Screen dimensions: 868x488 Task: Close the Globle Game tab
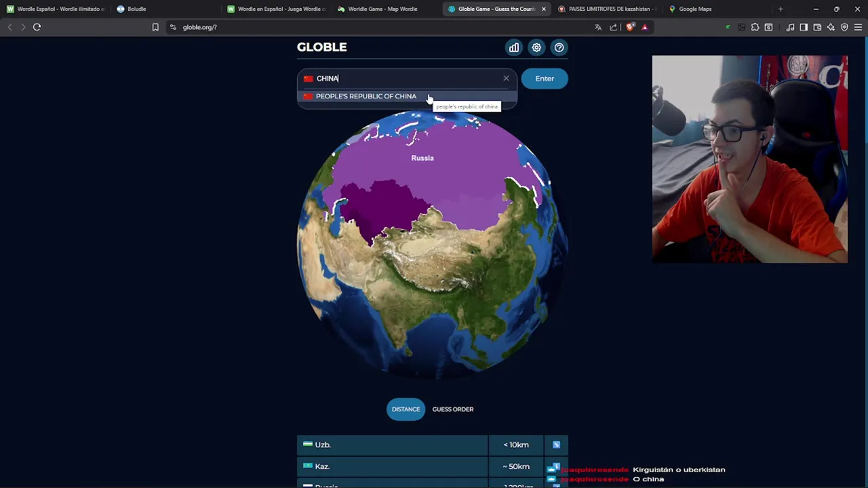click(543, 9)
